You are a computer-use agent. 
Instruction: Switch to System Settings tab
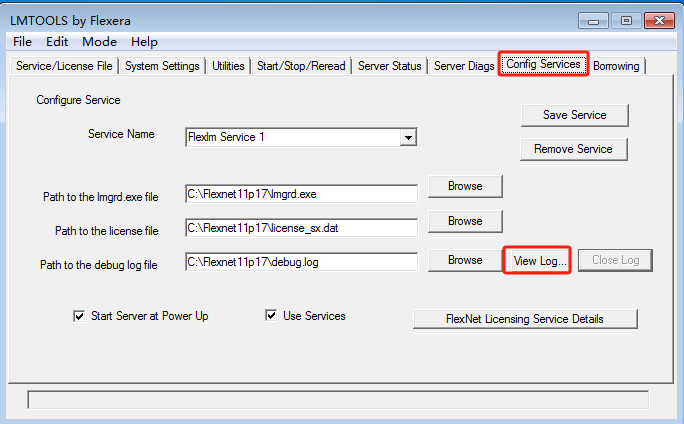[x=163, y=66]
